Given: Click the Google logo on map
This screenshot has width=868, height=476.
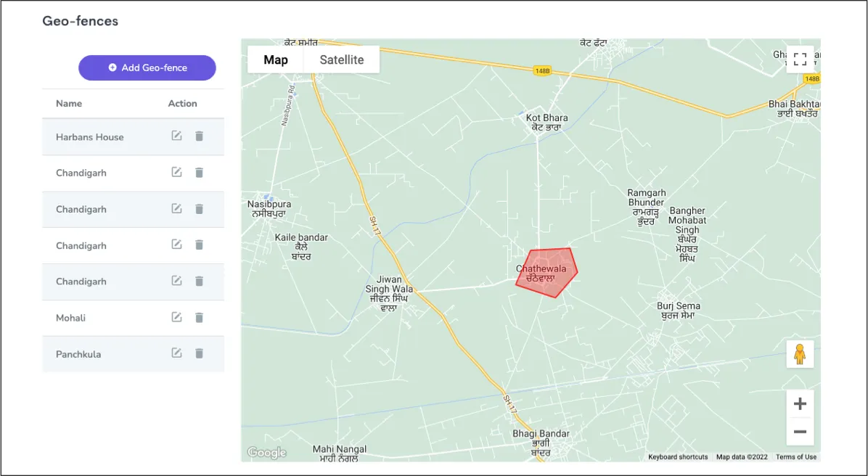Looking at the screenshot, I should point(267,453).
